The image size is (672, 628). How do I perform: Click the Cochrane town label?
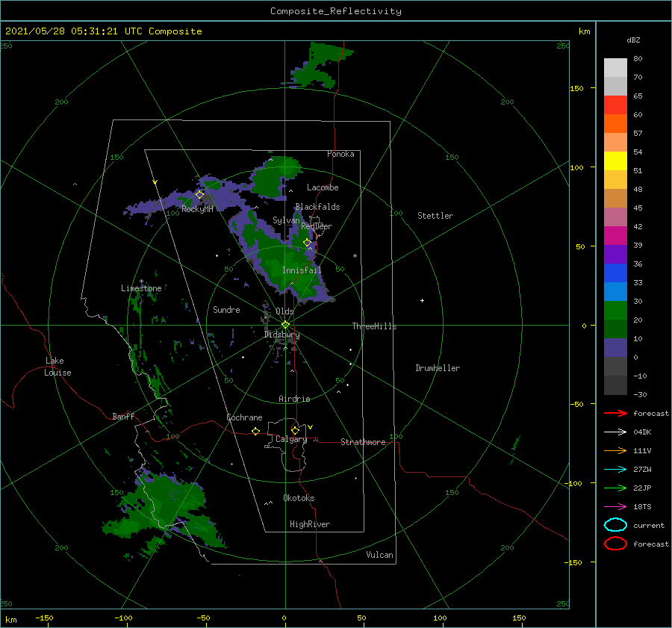click(244, 417)
